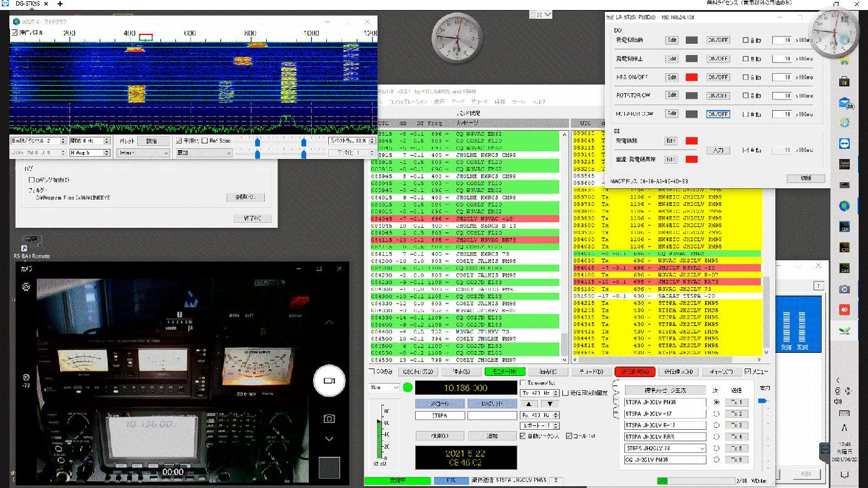
Task: Toggle the Tx even/1st checkbox
Action: (524, 383)
